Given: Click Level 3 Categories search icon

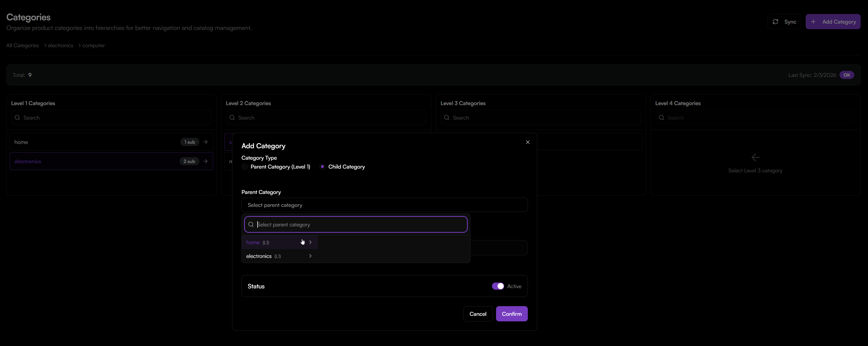Looking at the screenshot, I should coord(447,118).
